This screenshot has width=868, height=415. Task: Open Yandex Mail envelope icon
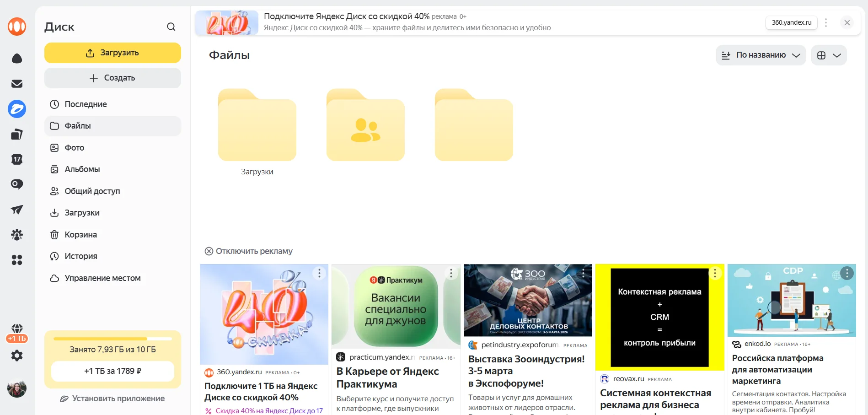[x=17, y=84]
